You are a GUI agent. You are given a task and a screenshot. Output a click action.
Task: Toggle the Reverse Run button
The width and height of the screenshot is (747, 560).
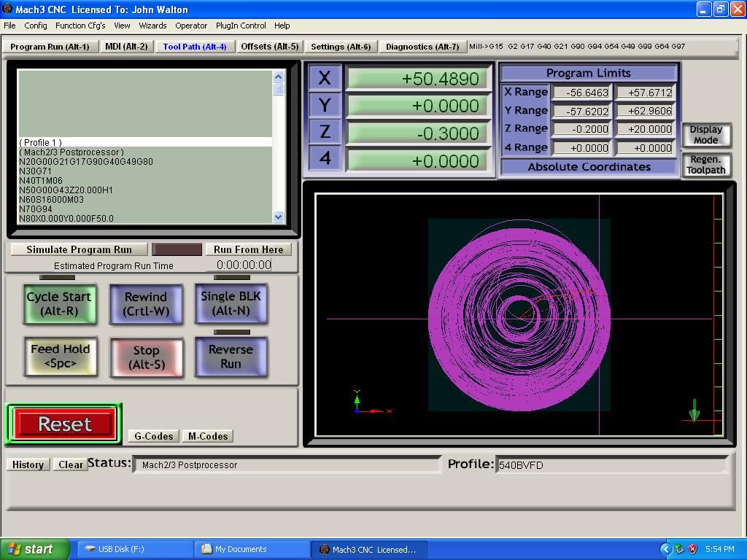point(231,356)
